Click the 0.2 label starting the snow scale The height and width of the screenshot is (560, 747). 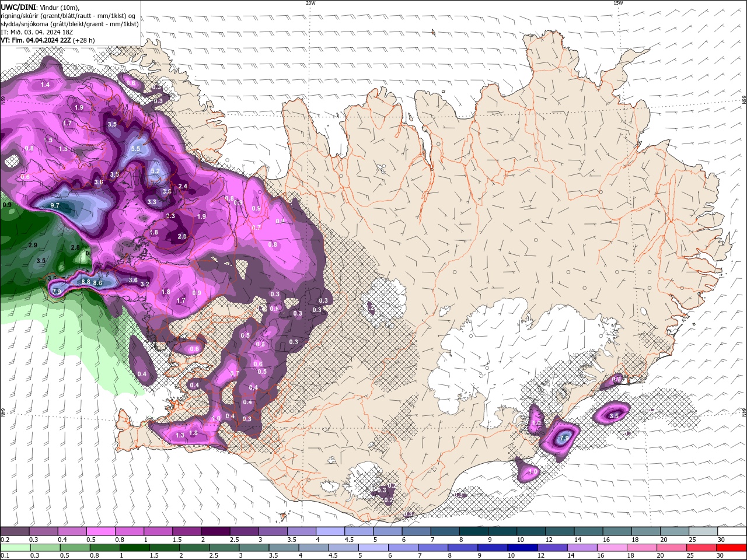[5, 540]
